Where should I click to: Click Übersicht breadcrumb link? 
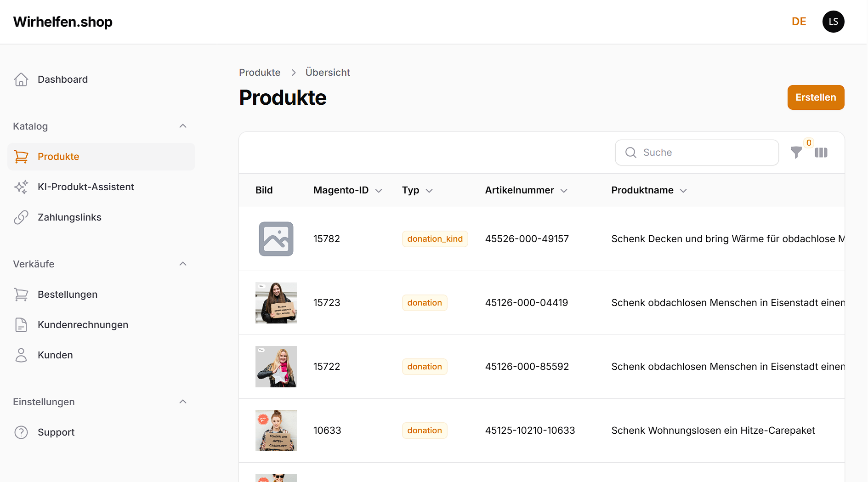click(328, 73)
